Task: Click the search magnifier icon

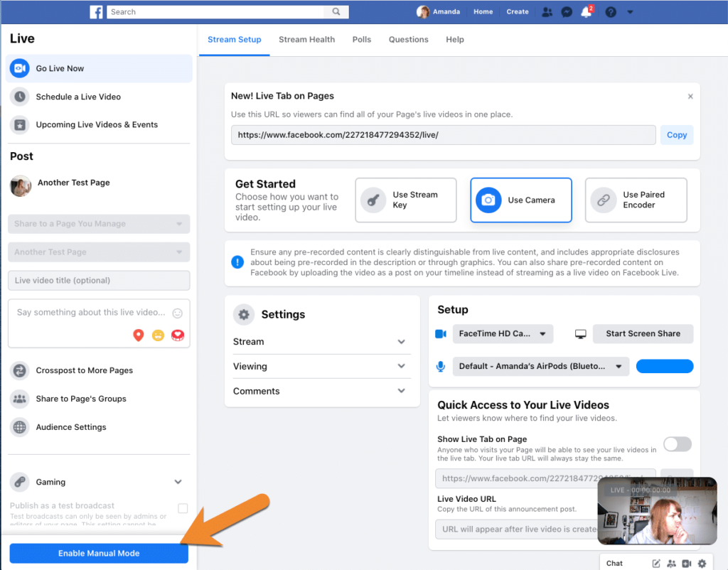Action: [x=336, y=12]
